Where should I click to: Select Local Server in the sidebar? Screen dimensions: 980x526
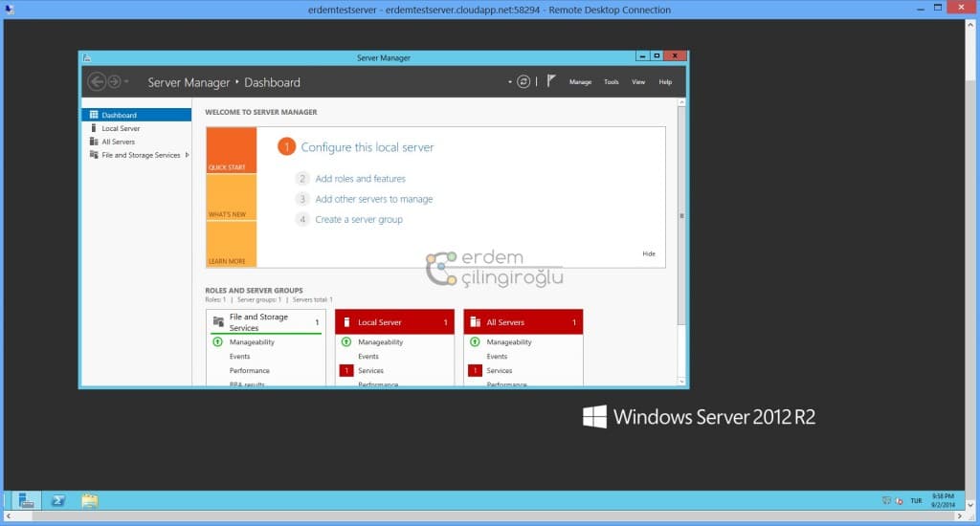[136, 128]
